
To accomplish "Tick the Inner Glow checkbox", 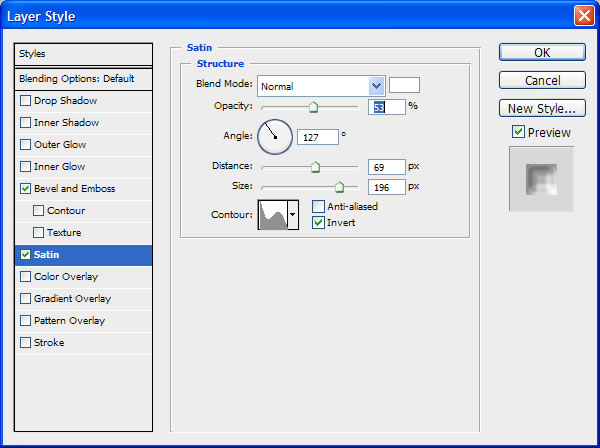I will 26,166.
